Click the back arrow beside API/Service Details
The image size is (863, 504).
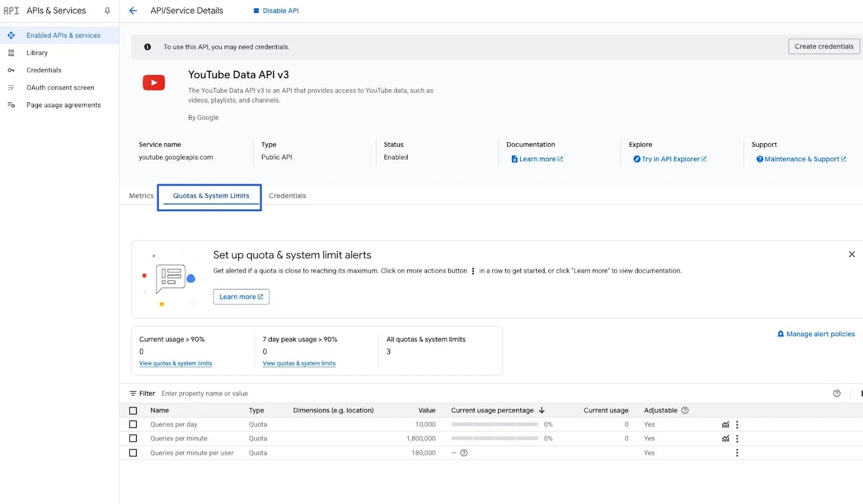[133, 11]
